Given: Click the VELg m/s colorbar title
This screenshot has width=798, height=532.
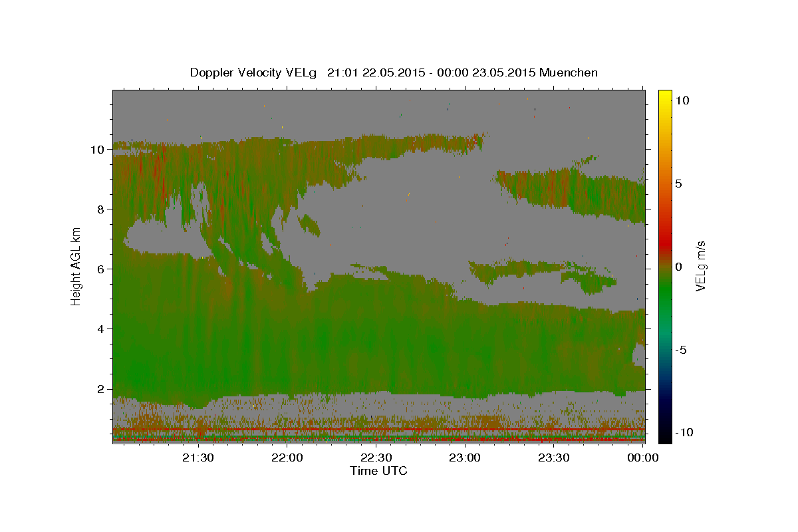Looking at the screenshot, I should point(701,267).
